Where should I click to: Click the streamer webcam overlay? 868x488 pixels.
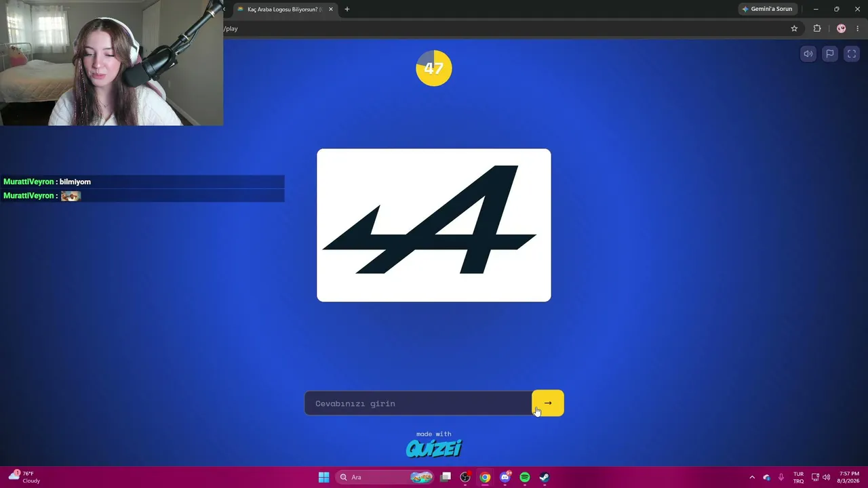click(111, 63)
